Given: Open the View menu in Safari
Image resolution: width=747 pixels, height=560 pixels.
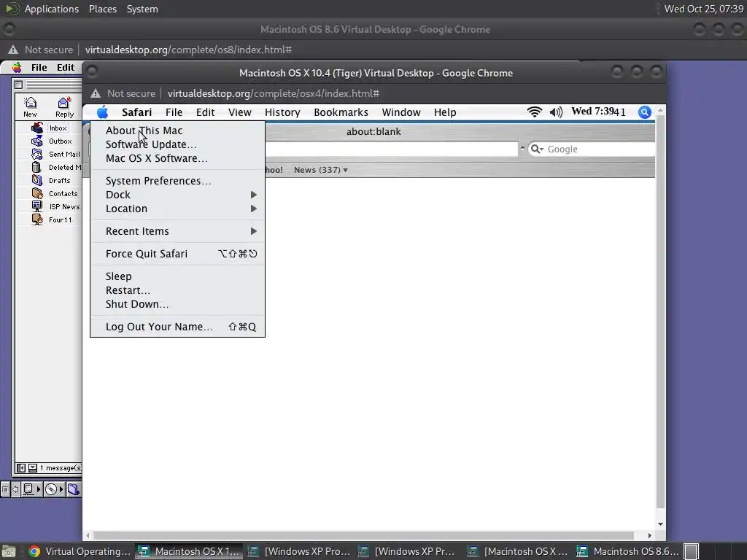Looking at the screenshot, I should (239, 112).
